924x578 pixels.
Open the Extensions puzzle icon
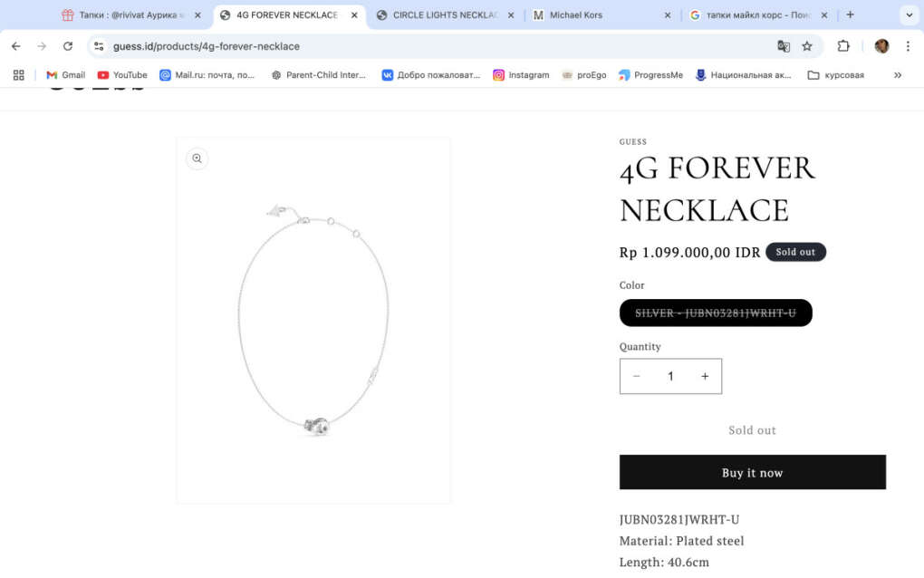pos(843,46)
